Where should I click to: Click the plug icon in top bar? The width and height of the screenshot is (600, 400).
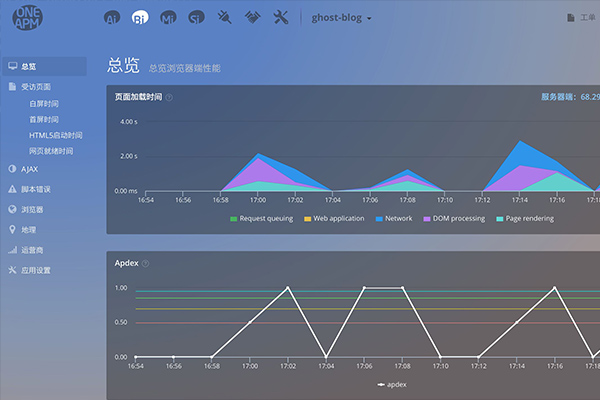coord(224,18)
